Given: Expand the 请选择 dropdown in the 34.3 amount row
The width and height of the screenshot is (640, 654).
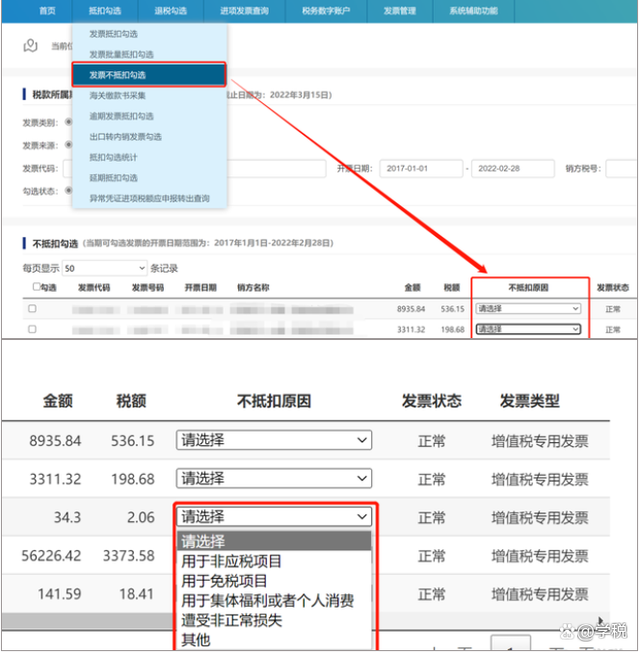Looking at the screenshot, I should click(x=274, y=517).
